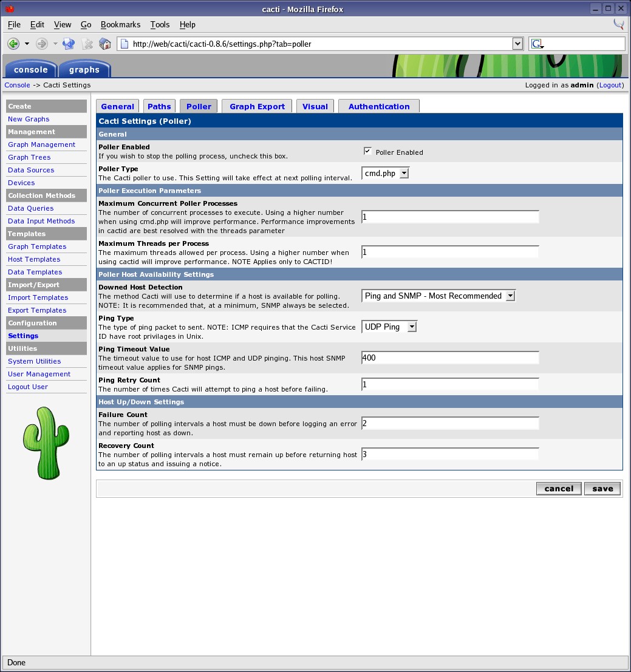Open the console tab
Screen dimensions: 631x672
point(31,69)
